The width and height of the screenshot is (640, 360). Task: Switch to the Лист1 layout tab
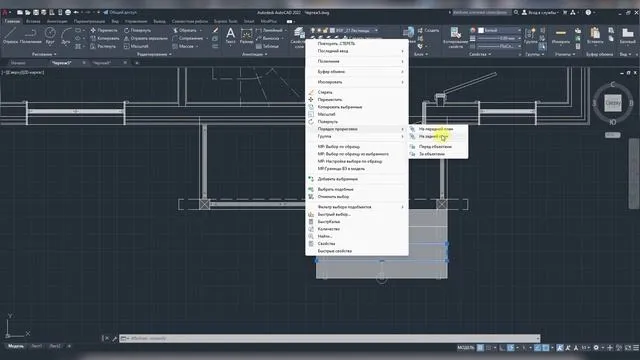click(36, 346)
